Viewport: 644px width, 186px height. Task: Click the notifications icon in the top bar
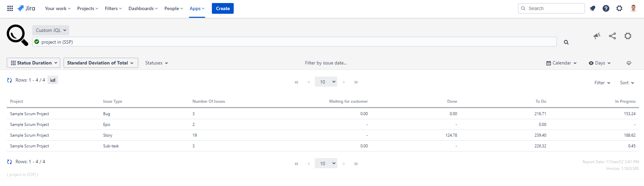click(593, 8)
